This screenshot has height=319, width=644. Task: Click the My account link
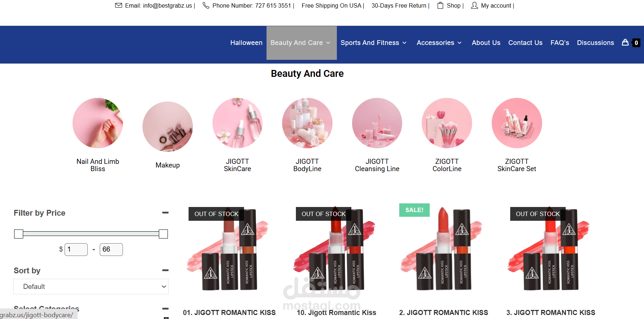point(496,5)
